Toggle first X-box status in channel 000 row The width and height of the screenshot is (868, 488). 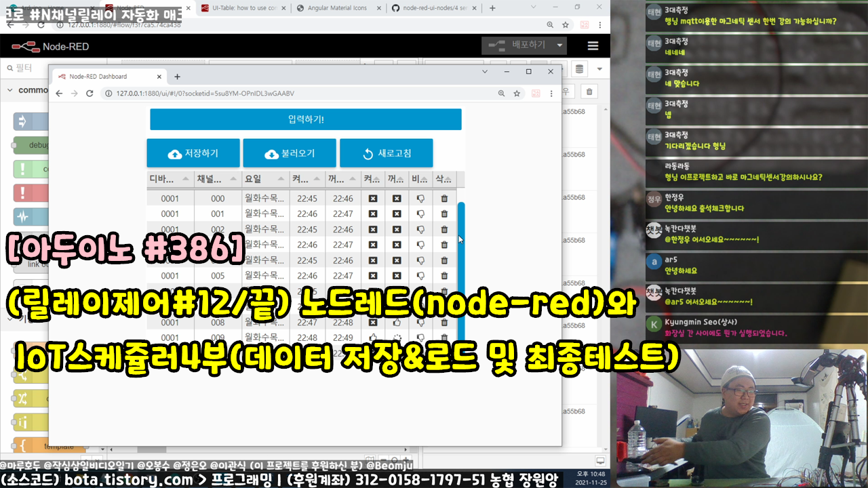click(x=373, y=199)
